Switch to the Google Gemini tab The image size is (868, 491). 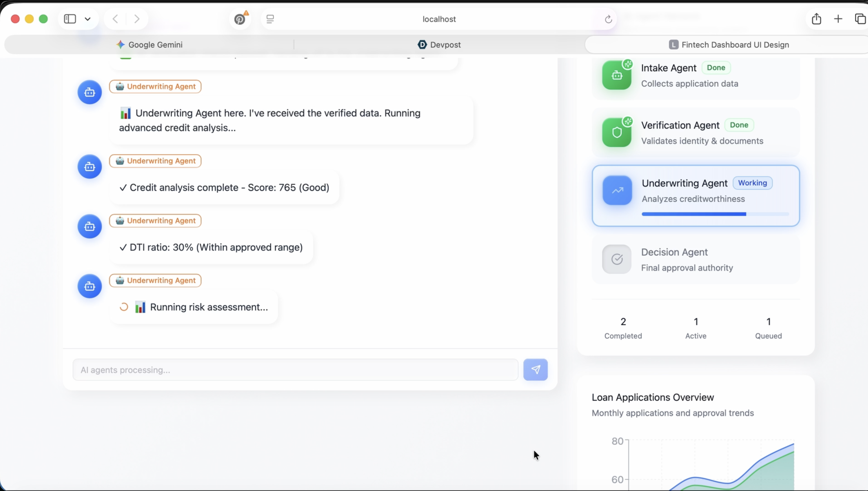(x=149, y=45)
